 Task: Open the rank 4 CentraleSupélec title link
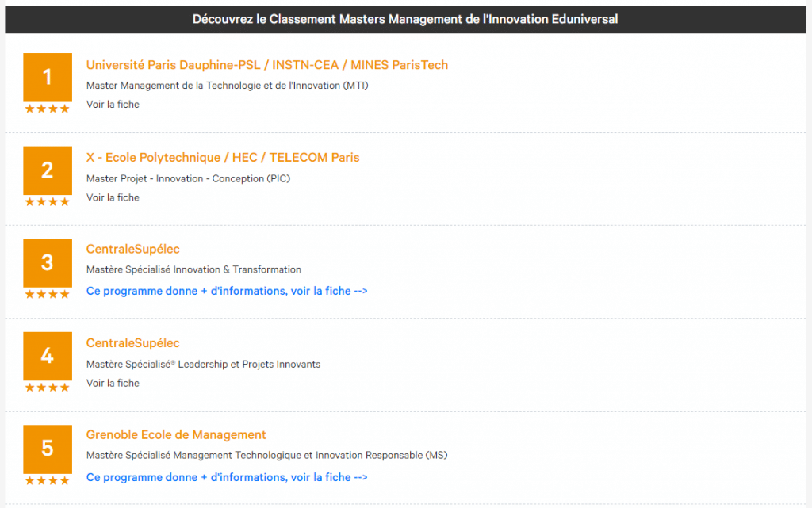[132, 343]
